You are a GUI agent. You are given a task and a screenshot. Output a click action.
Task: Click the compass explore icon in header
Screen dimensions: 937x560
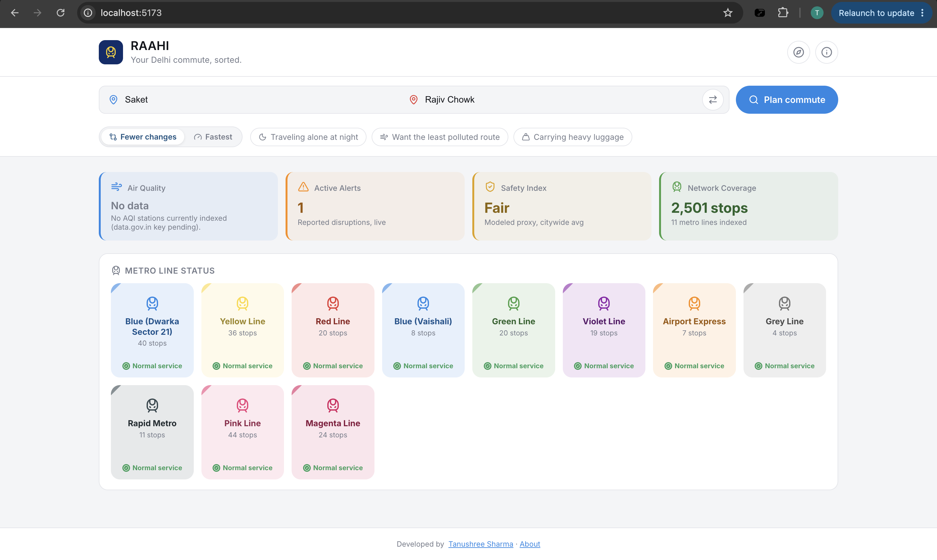798,52
